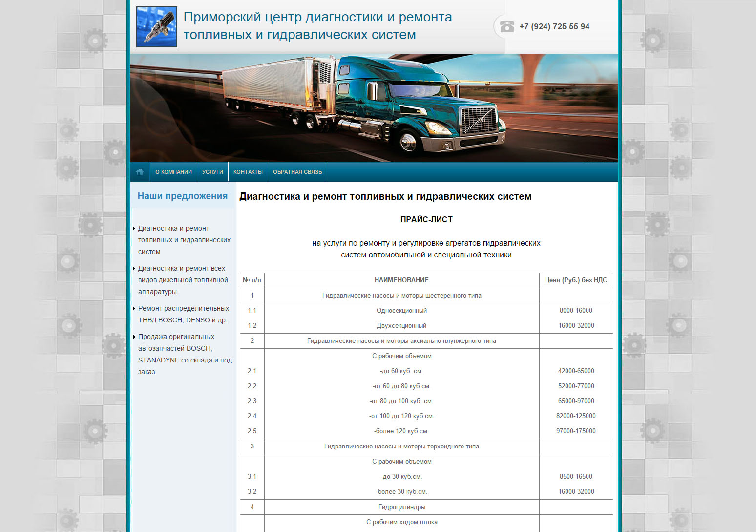Click price 8500-16500
756x532 pixels.
coord(576,476)
